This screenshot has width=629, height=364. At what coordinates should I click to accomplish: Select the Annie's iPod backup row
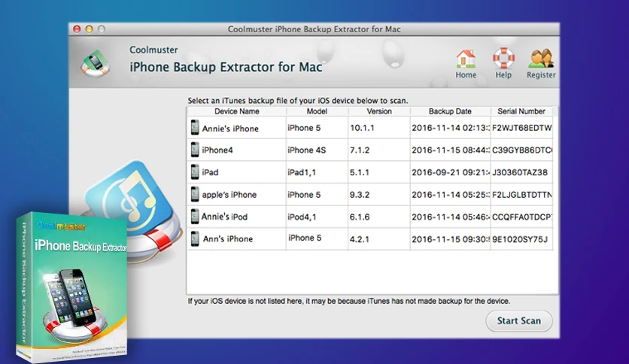pyautogui.click(x=370, y=217)
